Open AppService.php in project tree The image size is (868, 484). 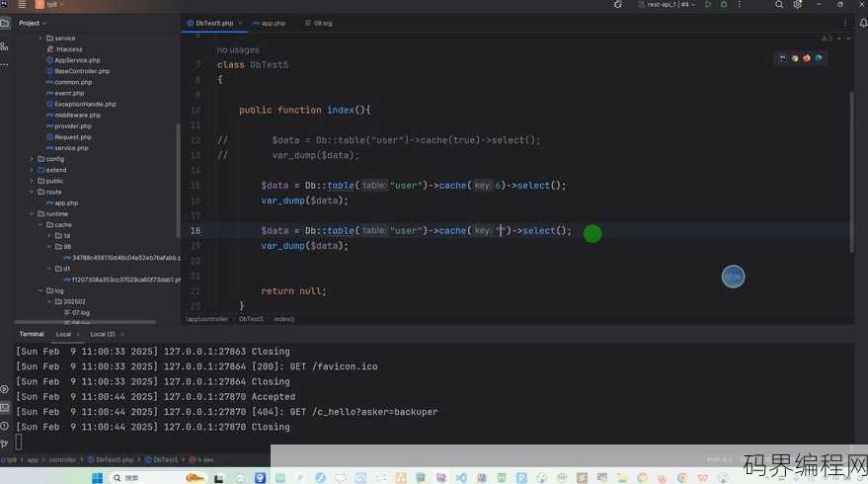(x=77, y=60)
